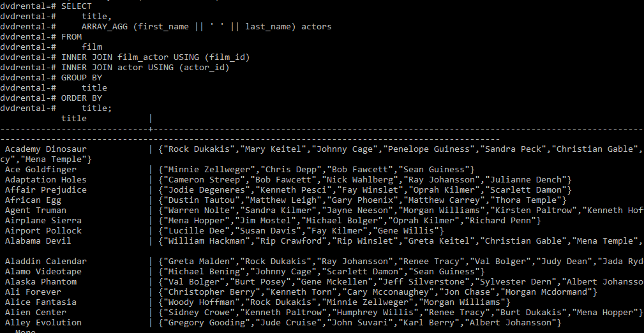The image size is (644, 333).
Task: Select the "Agent Truman" row title
Action: click(35, 211)
